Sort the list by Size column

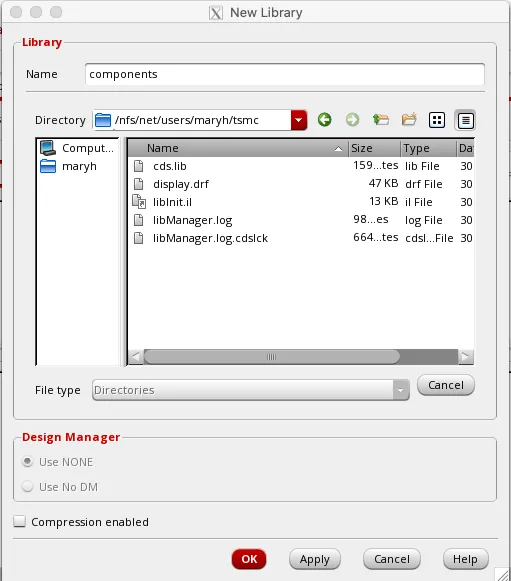374,148
